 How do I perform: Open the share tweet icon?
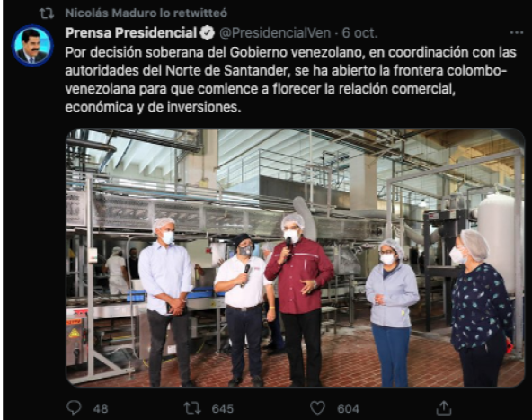tap(444, 407)
